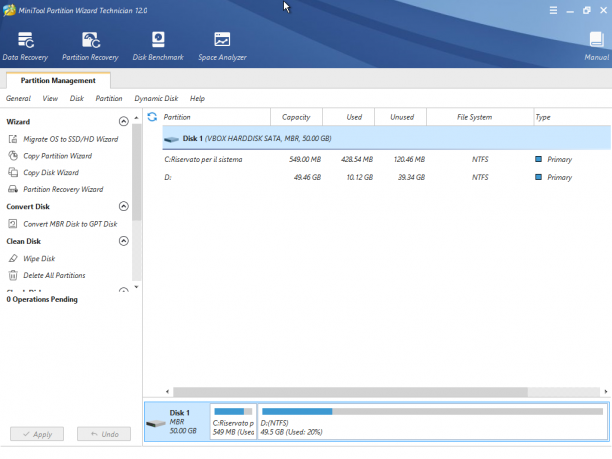Open the Help menu
612x459 pixels.
point(197,98)
